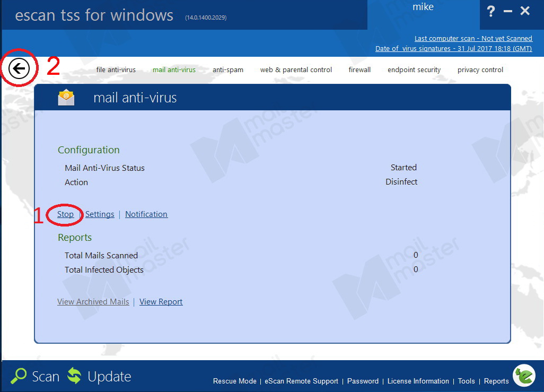
Task: Open License Information
Action: point(418,381)
